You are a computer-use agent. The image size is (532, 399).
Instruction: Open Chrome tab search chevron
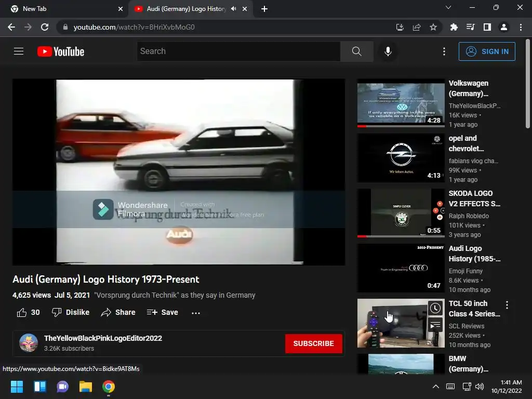(448, 7)
